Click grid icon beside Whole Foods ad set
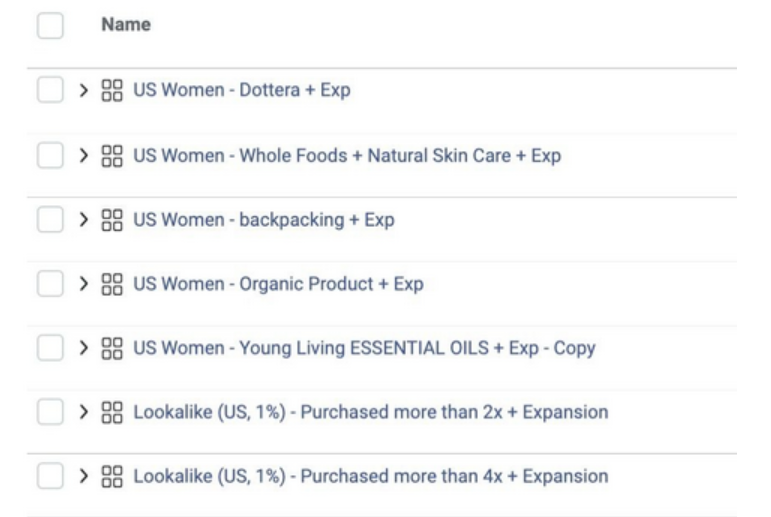Viewport: 771px width, 517px height. click(x=112, y=156)
